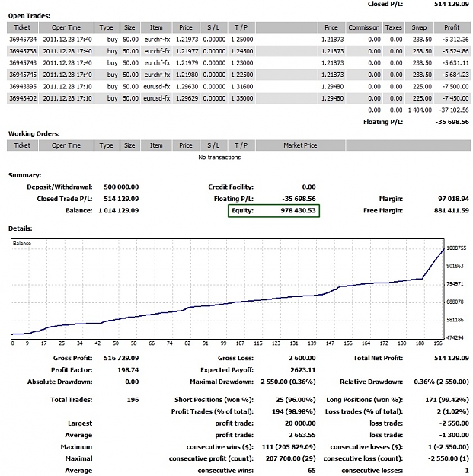Click consecutive wins value 111 (205 829.09)
The image size is (473, 476).
coord(289,447)
